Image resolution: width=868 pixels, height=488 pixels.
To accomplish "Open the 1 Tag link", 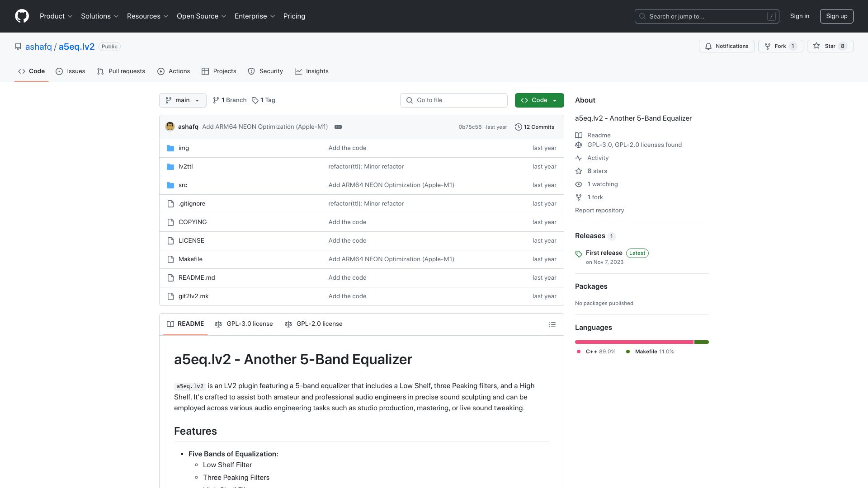I will [264, 100].
